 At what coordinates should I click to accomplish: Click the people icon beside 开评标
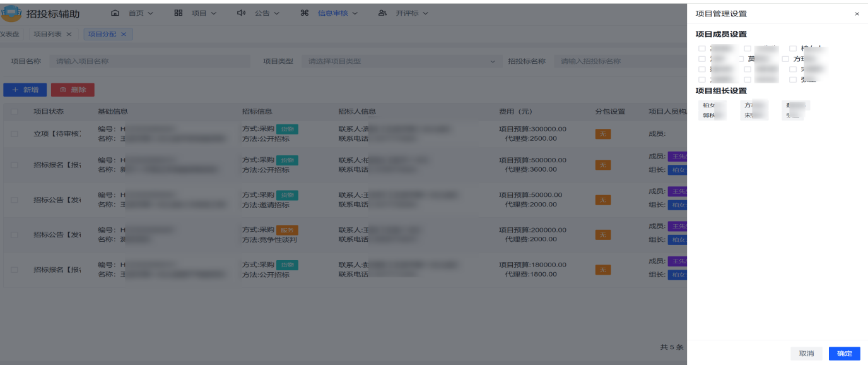click(382, 13)
